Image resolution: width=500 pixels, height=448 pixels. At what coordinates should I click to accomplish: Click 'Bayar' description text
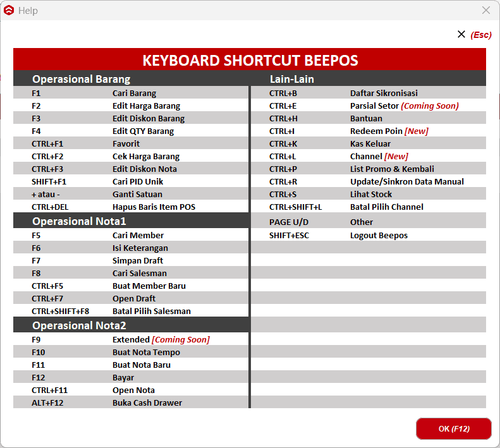123,377
